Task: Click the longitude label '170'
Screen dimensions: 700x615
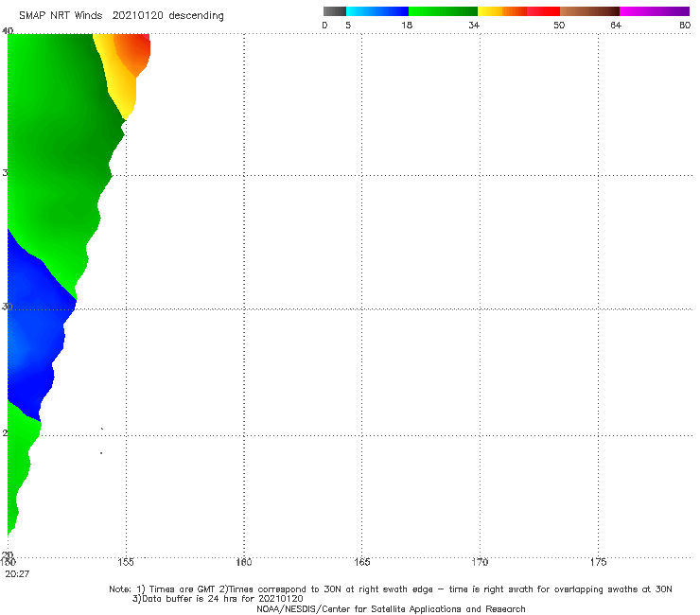Action: coord(480,562)
